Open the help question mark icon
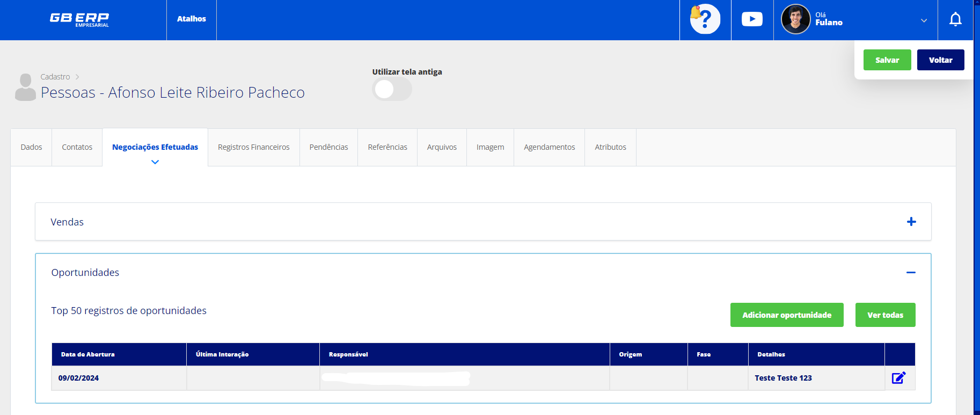 pyautogui.click(x=705, y=19)
